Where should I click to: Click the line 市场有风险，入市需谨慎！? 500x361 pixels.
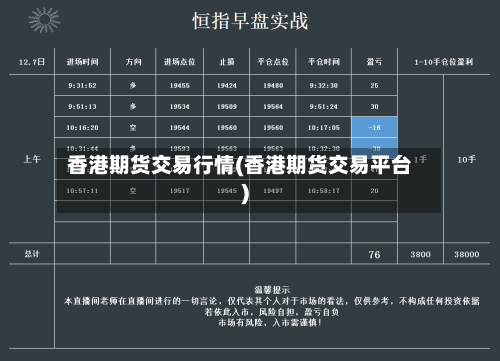pos(270,323)
